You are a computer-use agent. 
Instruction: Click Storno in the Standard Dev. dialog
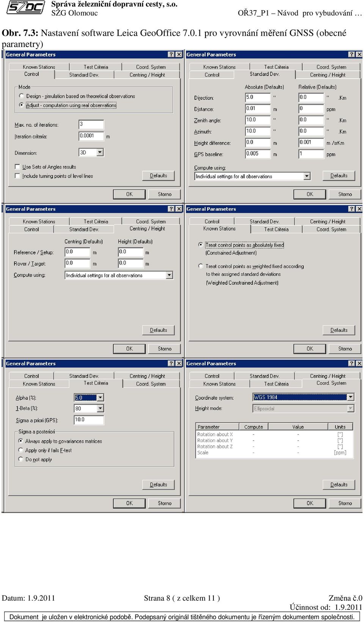click(345, 194)
